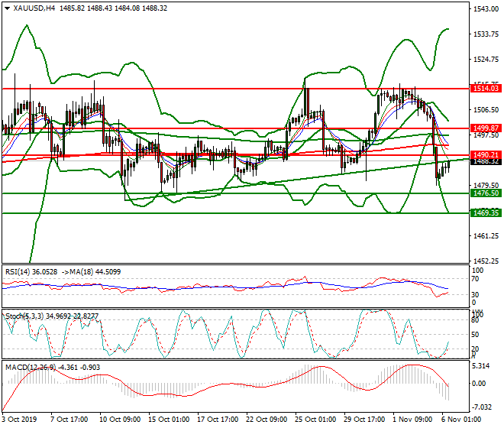Screen dimensions: 504x428
Task: Click the 1506.50 price scale value
Action: click(486, 110)
